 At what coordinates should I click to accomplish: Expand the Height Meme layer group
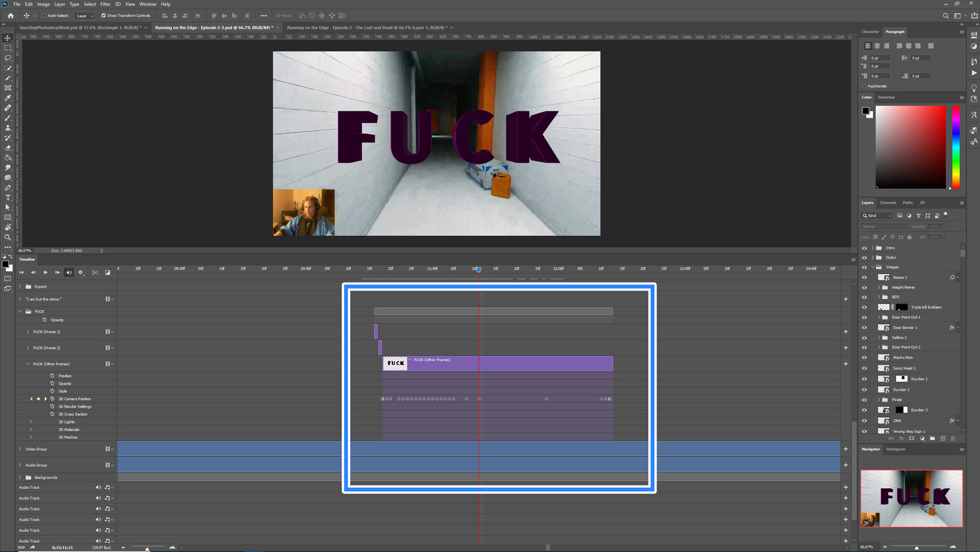878,288
